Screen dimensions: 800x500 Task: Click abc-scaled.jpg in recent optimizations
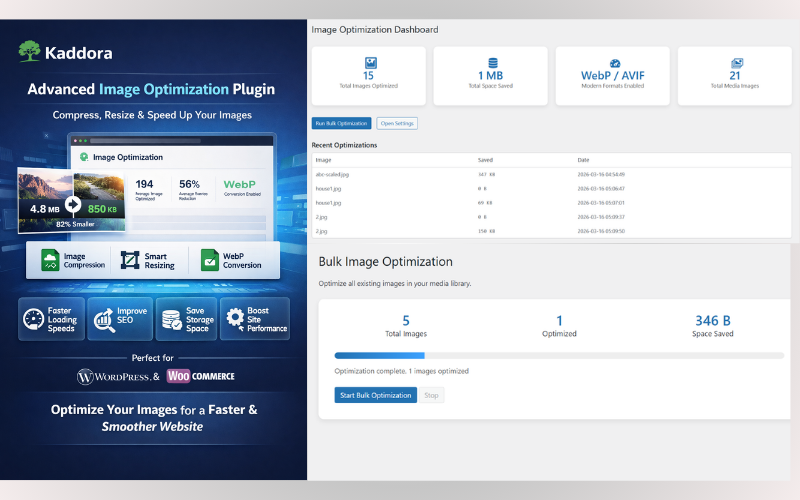coord(332,174)
